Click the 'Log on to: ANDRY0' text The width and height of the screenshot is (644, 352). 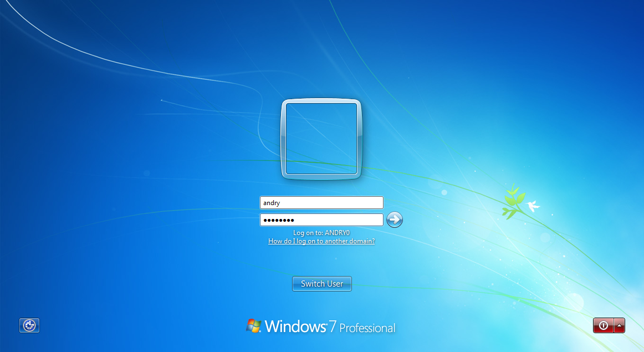click(x=321, y=232)
